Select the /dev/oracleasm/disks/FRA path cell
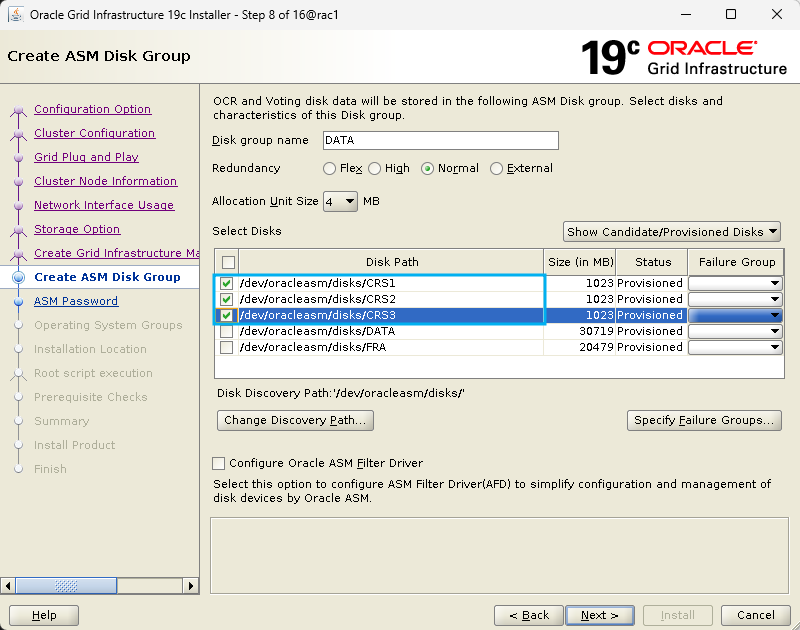 tap(391, 347)
